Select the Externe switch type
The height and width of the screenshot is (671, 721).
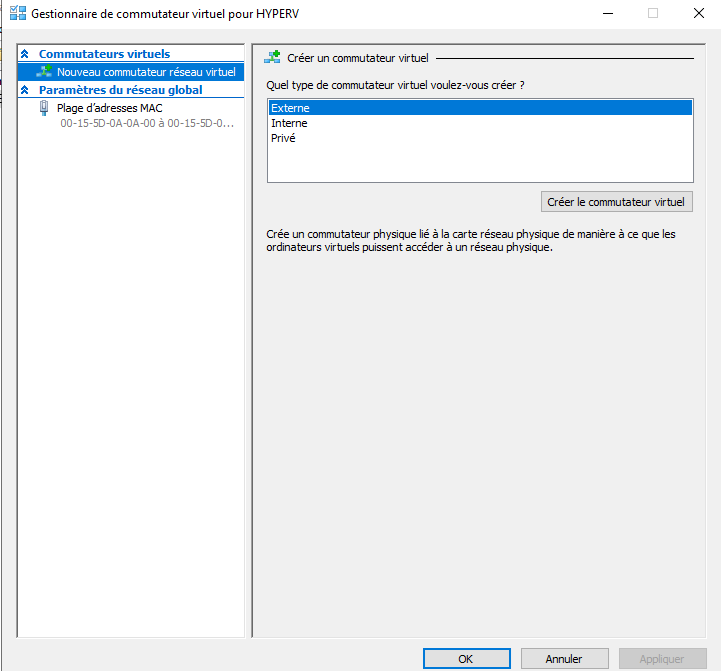pos(290,108)
